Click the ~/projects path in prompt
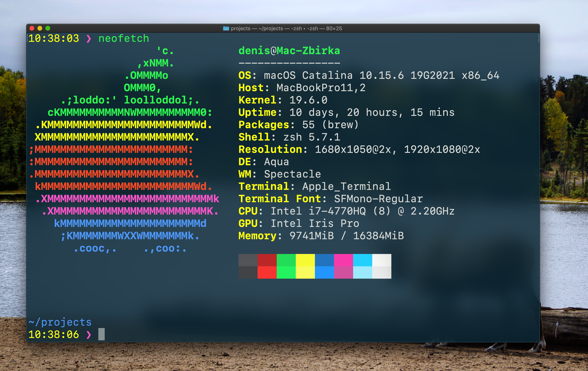This screenshot has height=371, width=588. 60,322
